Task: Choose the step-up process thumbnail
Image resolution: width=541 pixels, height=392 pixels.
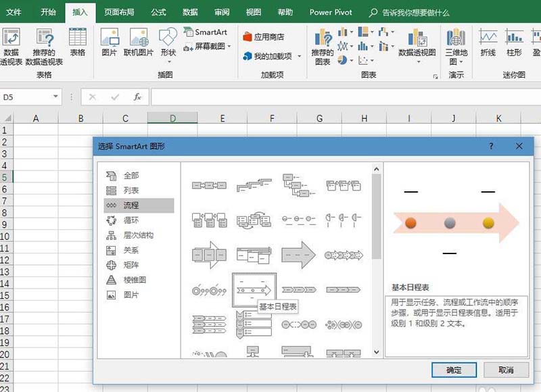Action: 254,185
